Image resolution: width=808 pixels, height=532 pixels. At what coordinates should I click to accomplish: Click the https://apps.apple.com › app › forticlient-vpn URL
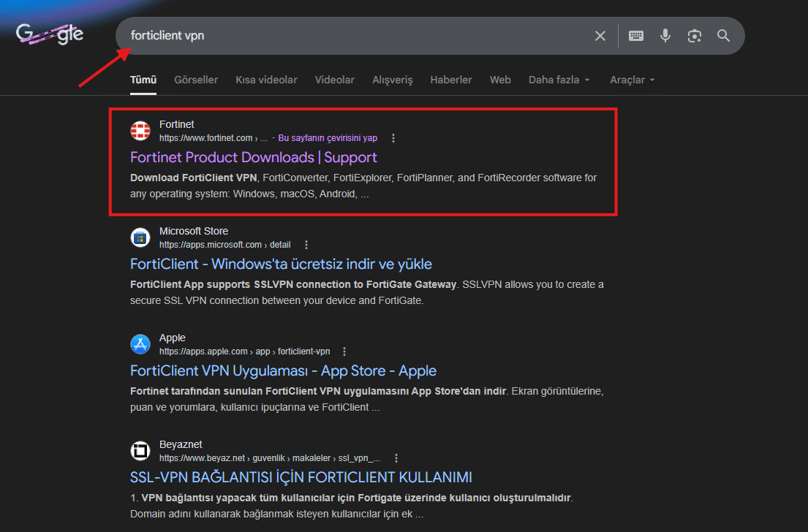click(x=245, y=351)
